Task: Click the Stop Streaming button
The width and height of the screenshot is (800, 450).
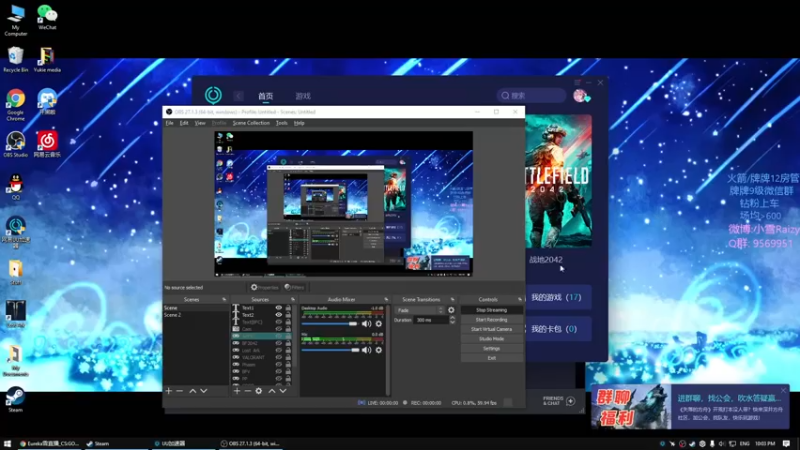Action: pyautogui.click(x=492, y=310)
